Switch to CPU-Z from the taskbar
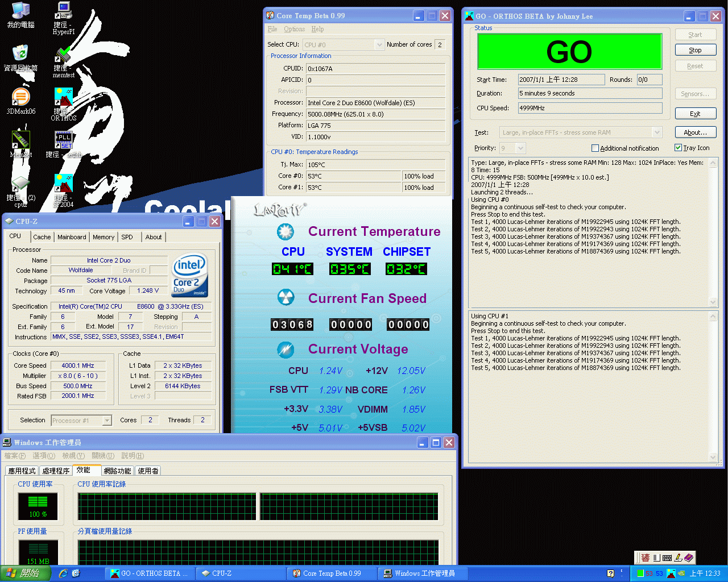This screenshot has width=728, height=582. tap(240, 573)
